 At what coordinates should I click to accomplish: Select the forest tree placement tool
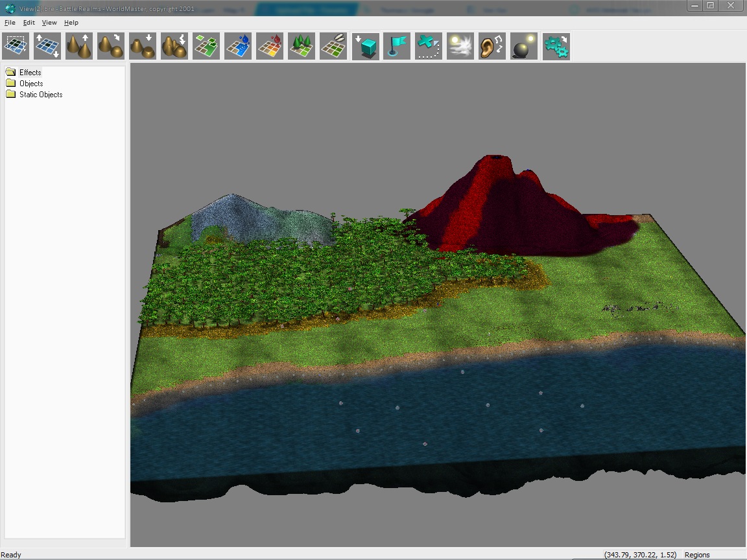(x=302, y=46)
